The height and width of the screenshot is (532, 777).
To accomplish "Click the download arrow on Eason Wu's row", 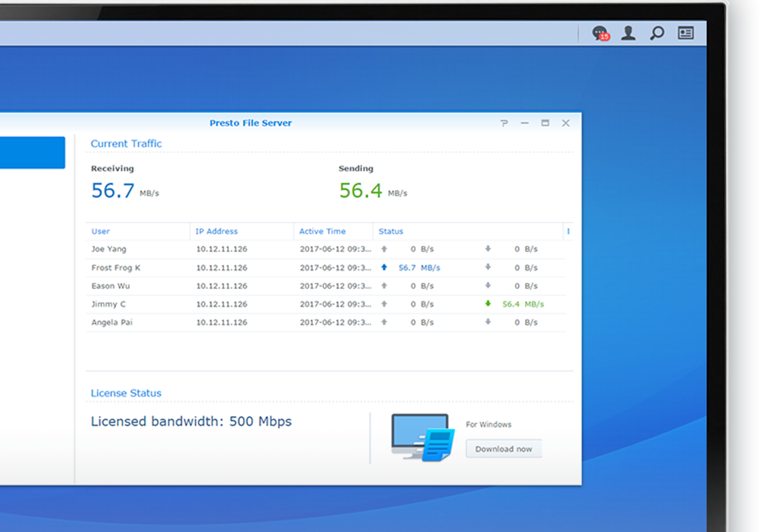I will 488,286.
